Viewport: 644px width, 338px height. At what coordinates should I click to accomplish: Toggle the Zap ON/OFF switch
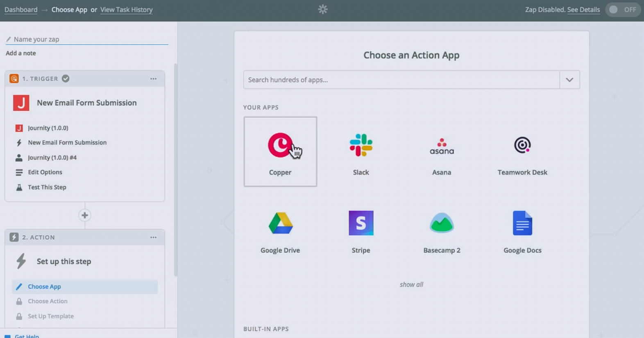tap(623, 9)
